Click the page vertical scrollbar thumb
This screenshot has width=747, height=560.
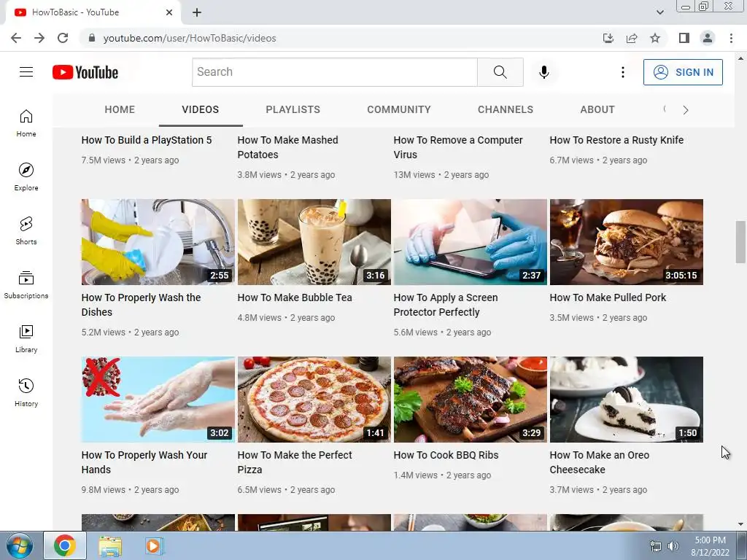click(x=740, y=242)
